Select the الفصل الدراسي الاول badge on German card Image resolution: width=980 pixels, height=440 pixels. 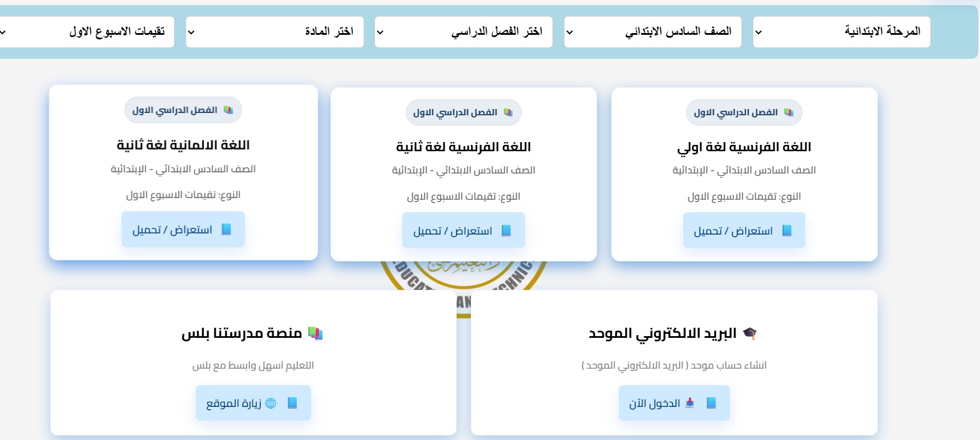click(x=183, y=110)
